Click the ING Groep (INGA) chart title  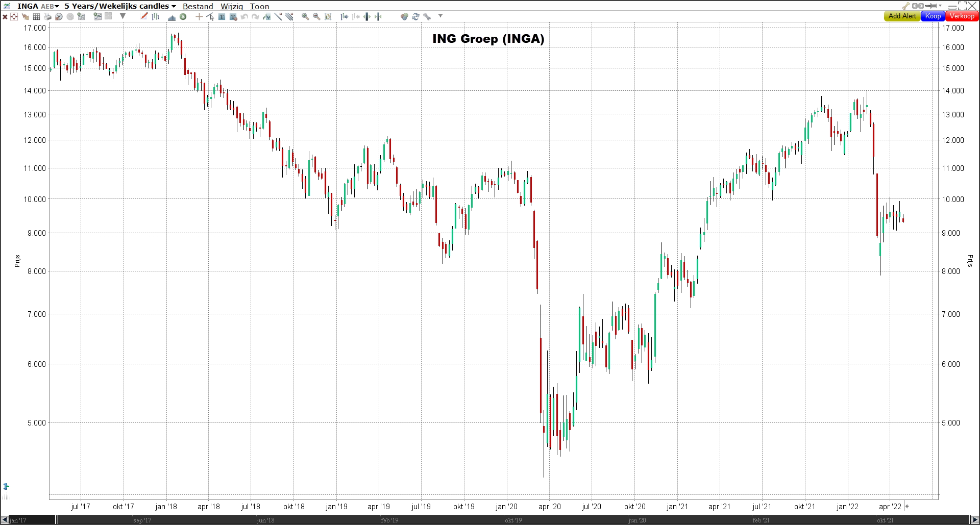tap(488, 39)
